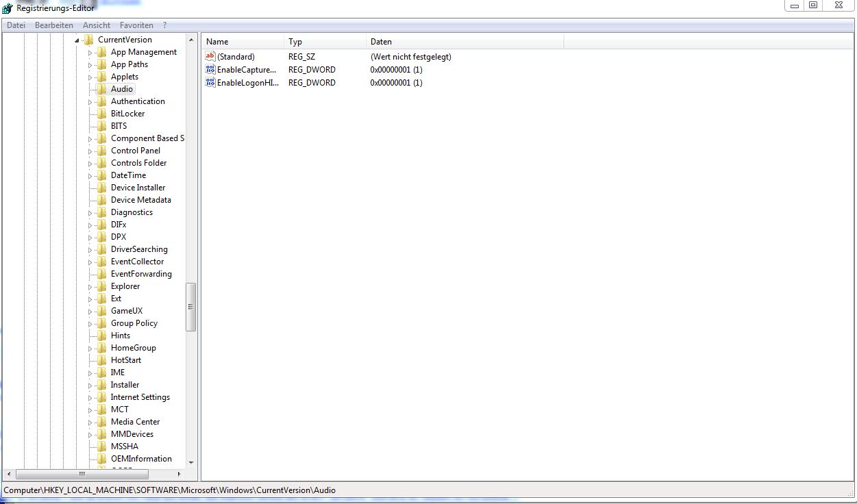Click the tree's vertical scrollbar thumb
This screenshot has height=504, width=857.
(x=191, y=307)
